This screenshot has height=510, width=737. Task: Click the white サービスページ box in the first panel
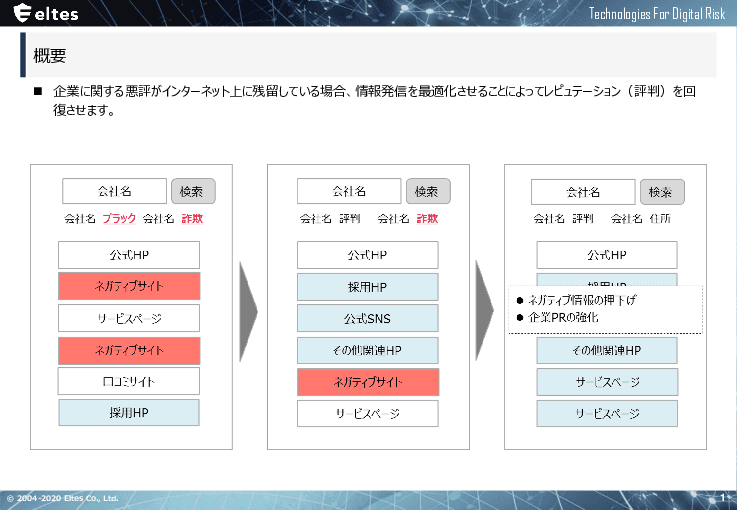pos(129,318)
